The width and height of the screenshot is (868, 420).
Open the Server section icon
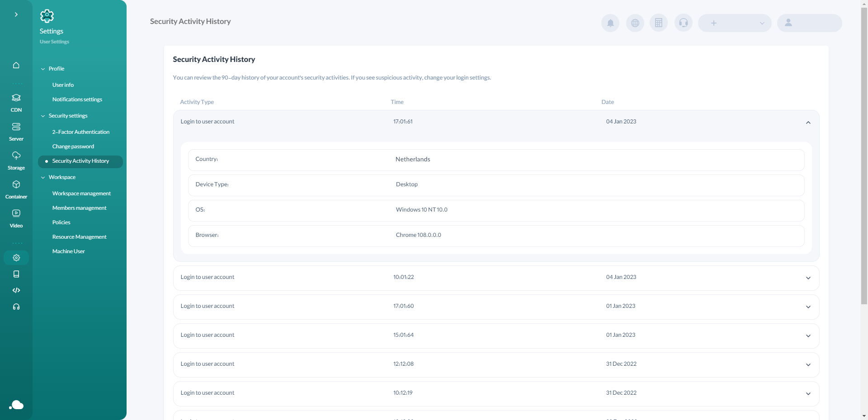(x=16, y=127)
